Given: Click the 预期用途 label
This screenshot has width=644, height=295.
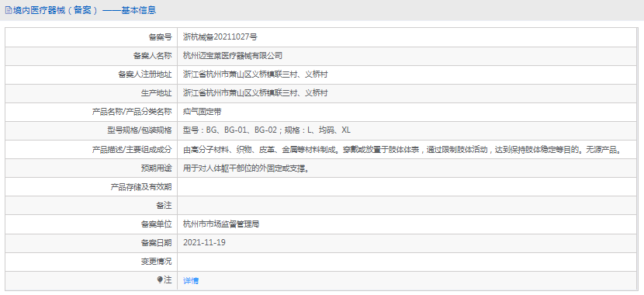Looking at the screenshot, I should [x=157, y=168].
